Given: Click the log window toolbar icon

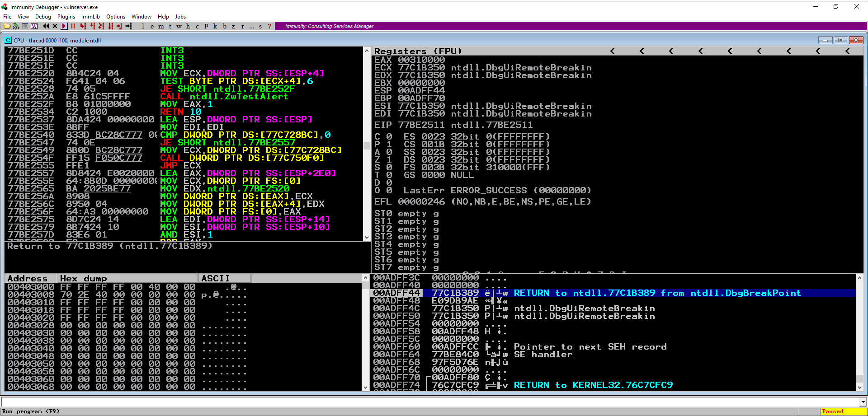Looking at the screenshot, I should click(x=25, y=26).
